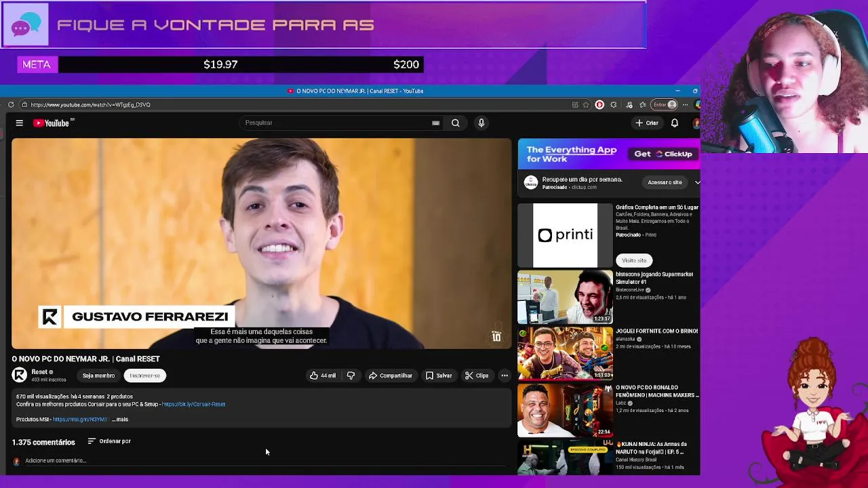Viewport: 868px width, 488px height.
Task: Click the red ad blocker extension icon
Action: [599, 104]
